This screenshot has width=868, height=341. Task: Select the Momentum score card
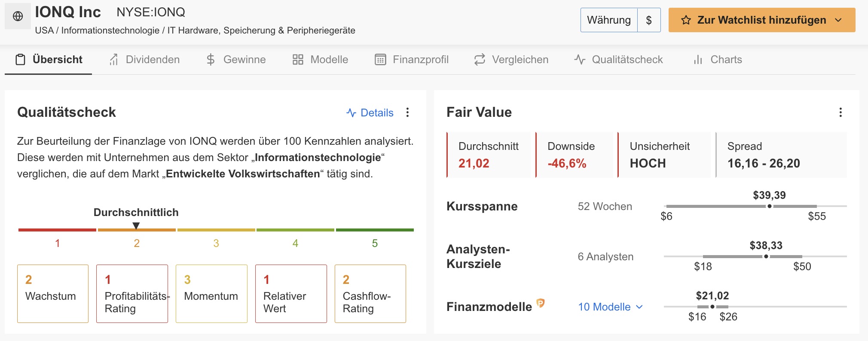(211, 294)
